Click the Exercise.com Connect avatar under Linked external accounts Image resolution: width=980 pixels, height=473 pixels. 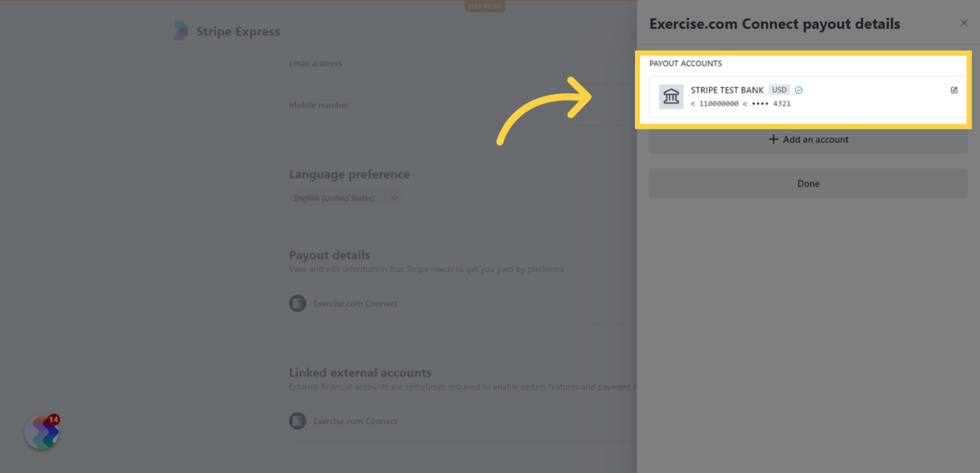click(298, 421)
